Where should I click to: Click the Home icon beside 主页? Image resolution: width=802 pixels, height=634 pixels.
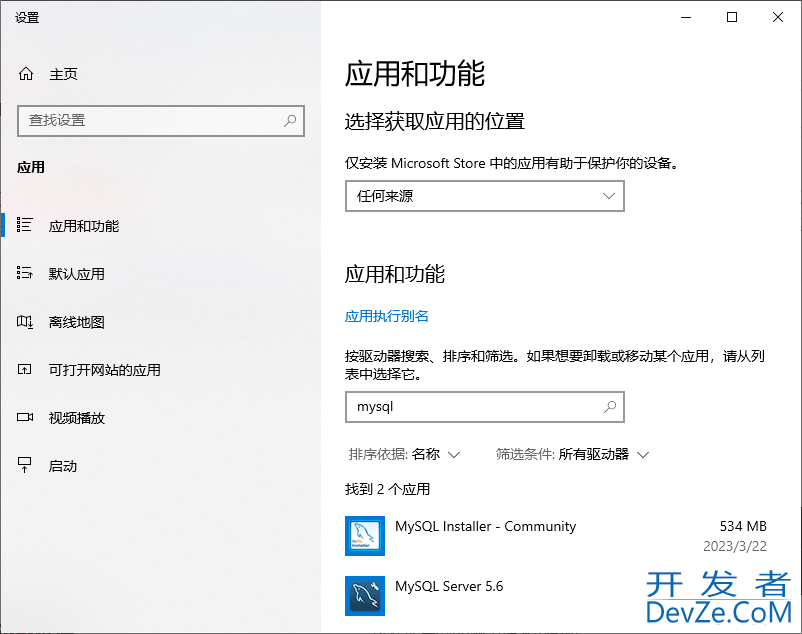[x=26, y=74]
